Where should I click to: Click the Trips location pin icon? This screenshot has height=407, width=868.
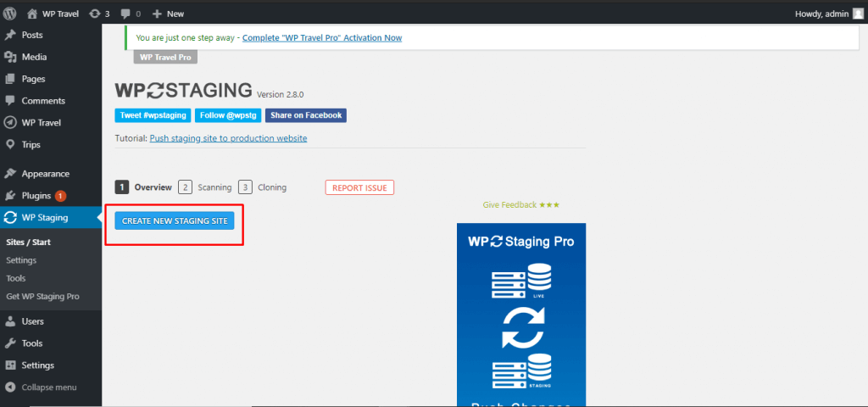coord(9,145)
